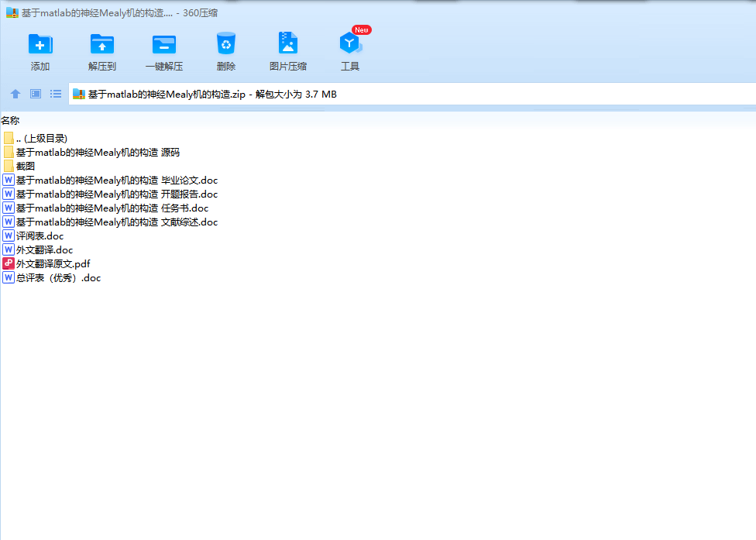756x540 pixels.
Task: Click the Word icon of 任务书.doc
Action: tap(9, 208)
